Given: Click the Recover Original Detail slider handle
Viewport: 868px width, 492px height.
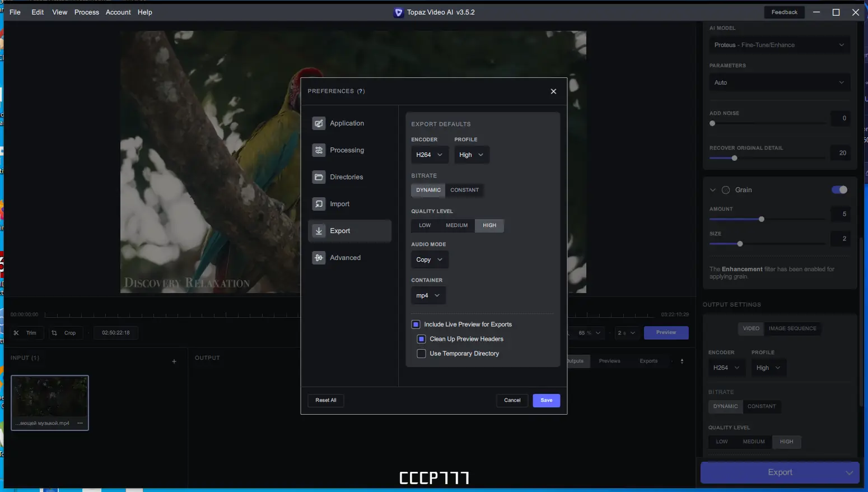Looking at the screenshot, I should 735,158.
